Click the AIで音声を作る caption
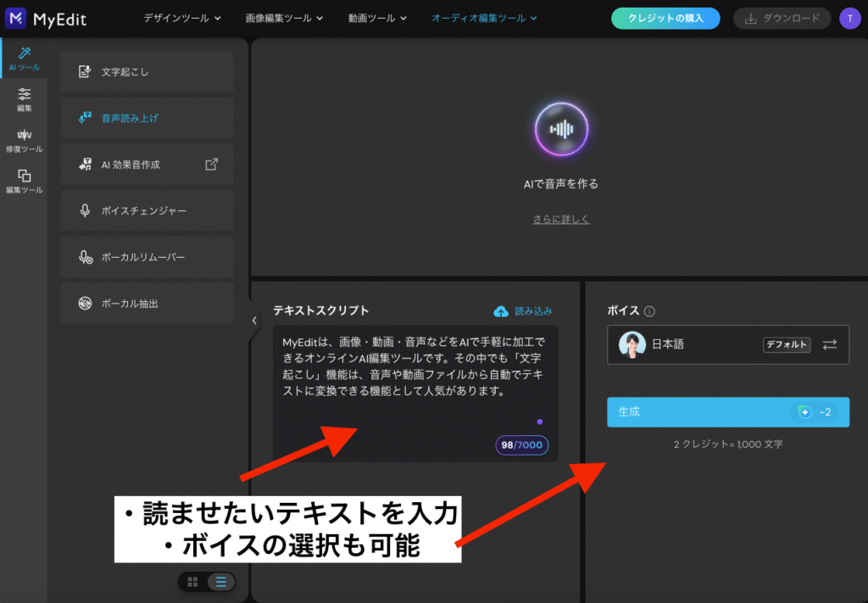The width and height of the screenshot is (868, 603). [561, 184]
